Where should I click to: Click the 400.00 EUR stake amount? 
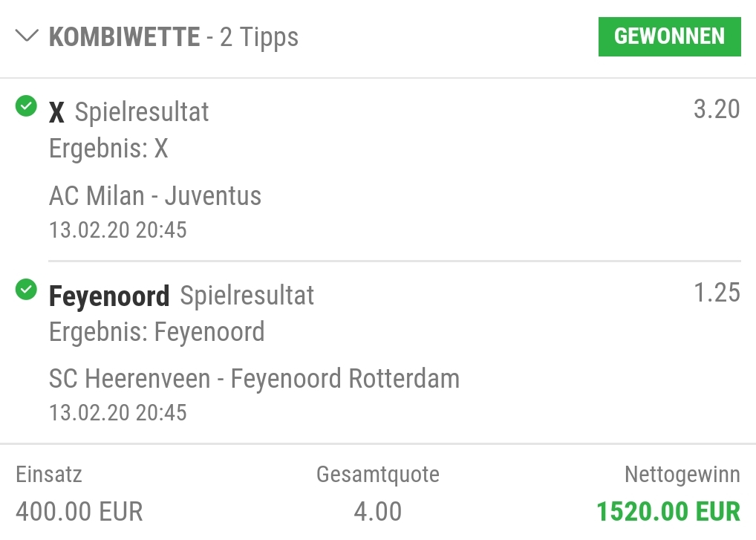[79, 511]
